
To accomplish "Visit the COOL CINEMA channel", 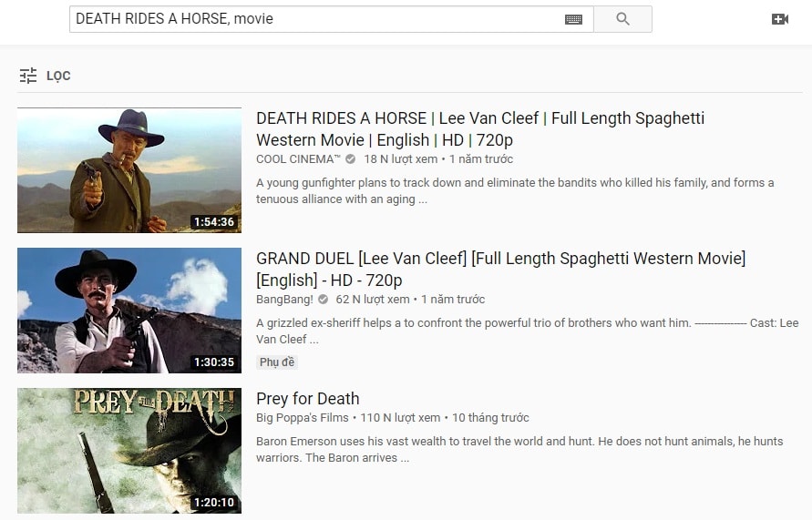I will tap(298, 158).
